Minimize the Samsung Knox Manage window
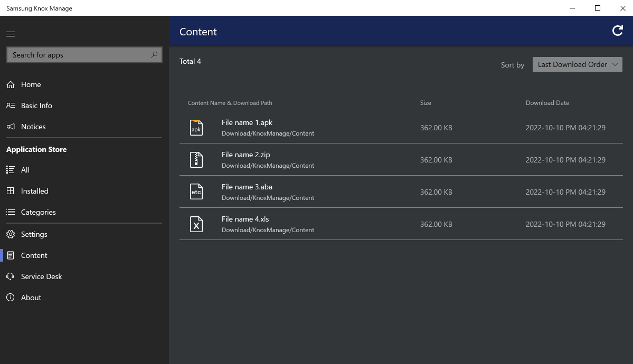633x364 pixels. pos(572,8)
